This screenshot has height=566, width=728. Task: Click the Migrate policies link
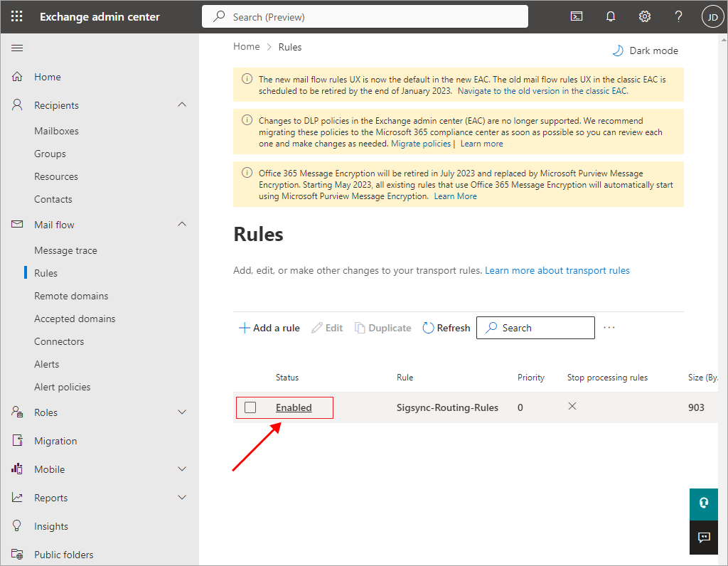421,144
